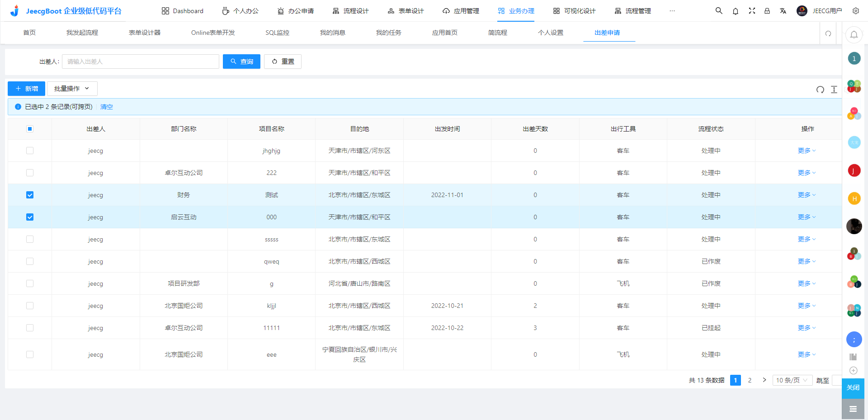The width and height of the screenshot is (868, 420).
Task: Open settings gear in top right corner
Action: pyautogui.click(x=855, y=11)
